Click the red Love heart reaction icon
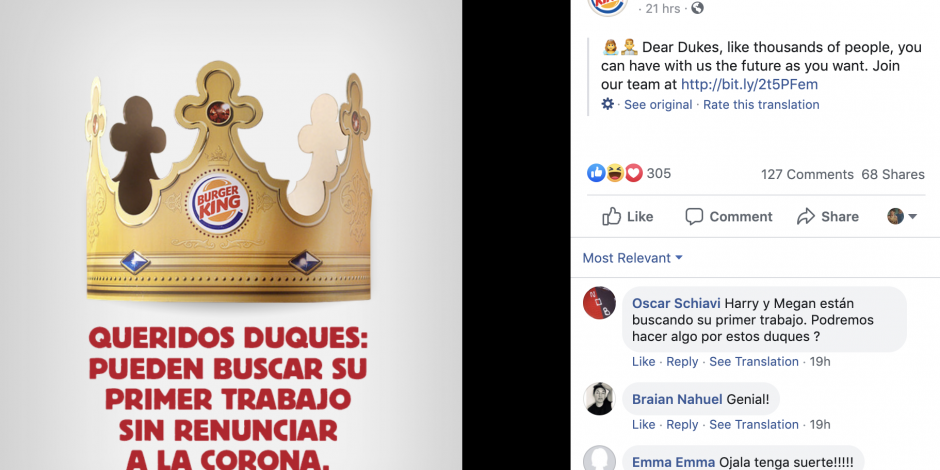 (634, 173)
